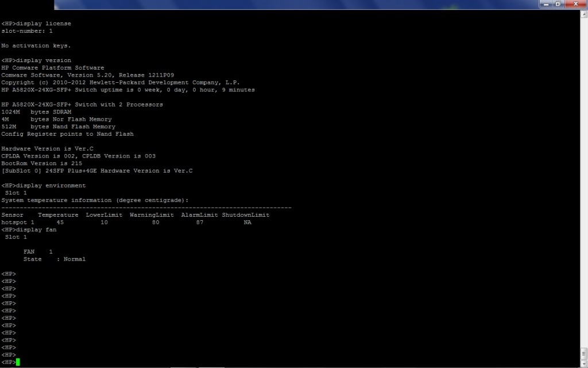Click the 'State : Normal' line

(55, 259)
